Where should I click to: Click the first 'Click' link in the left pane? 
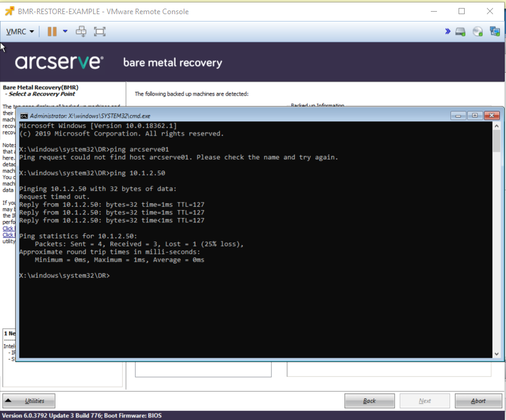tap(9, 228)
